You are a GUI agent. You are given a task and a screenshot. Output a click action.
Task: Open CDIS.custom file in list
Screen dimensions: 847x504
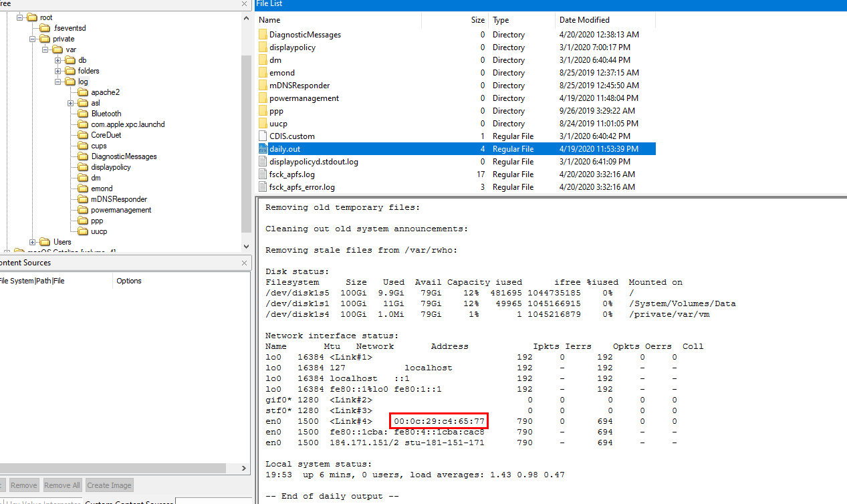(x=291, y=136)
